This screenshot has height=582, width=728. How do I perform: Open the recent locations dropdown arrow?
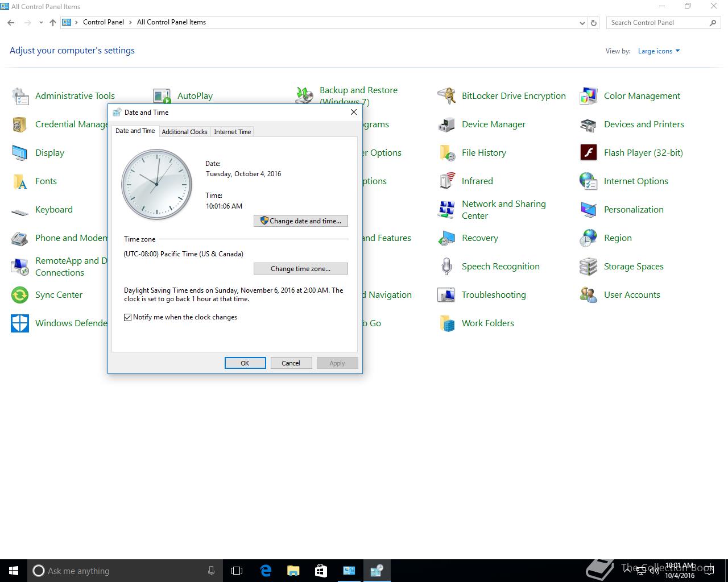click(41, 23)
